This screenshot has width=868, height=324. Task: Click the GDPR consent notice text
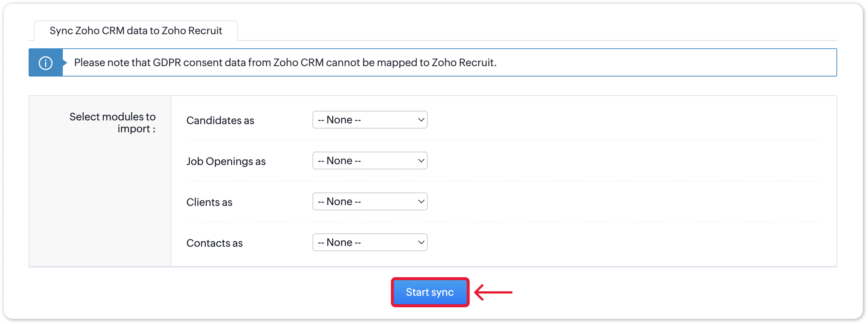point(285,63)
